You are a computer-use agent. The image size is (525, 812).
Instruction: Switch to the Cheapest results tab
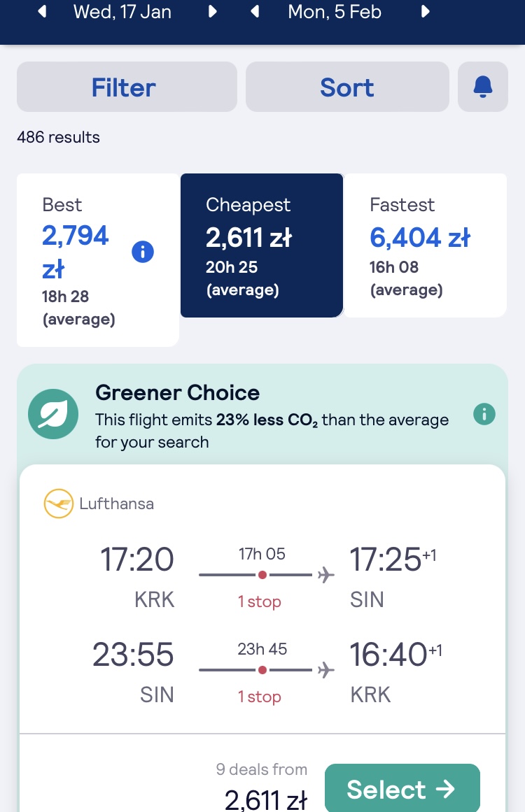(262, 245)
